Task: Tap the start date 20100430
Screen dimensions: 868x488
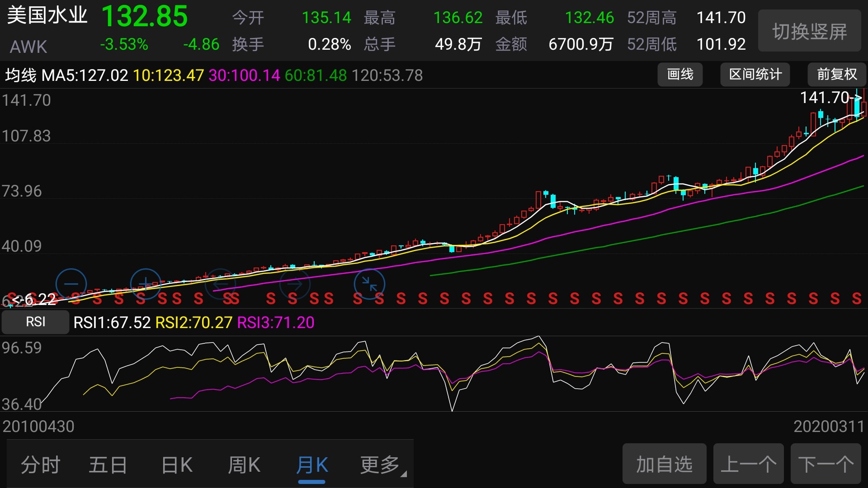Action: click(x=38, y=426)
